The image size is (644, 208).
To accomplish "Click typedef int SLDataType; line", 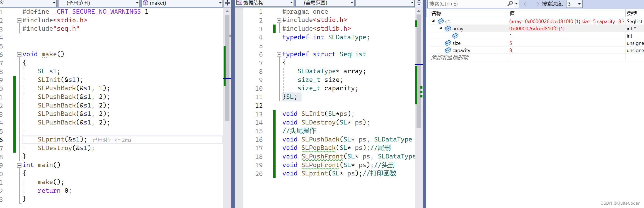I will [326, 37].
